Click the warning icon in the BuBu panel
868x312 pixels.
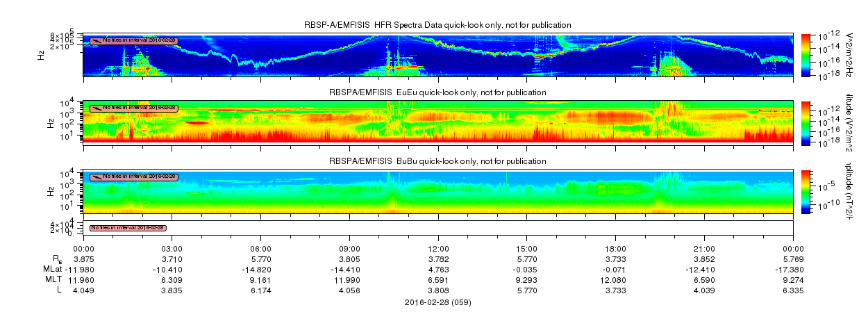(x=97, y=176)
